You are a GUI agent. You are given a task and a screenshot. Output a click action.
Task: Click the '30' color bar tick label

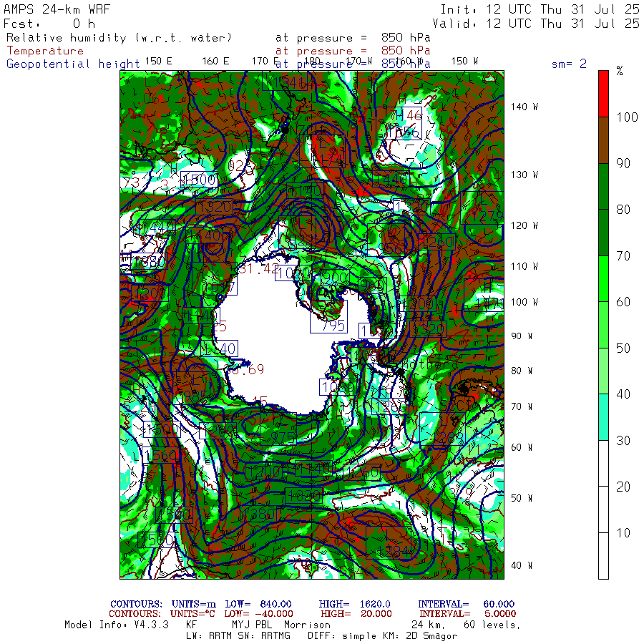(x=623, y=441)
